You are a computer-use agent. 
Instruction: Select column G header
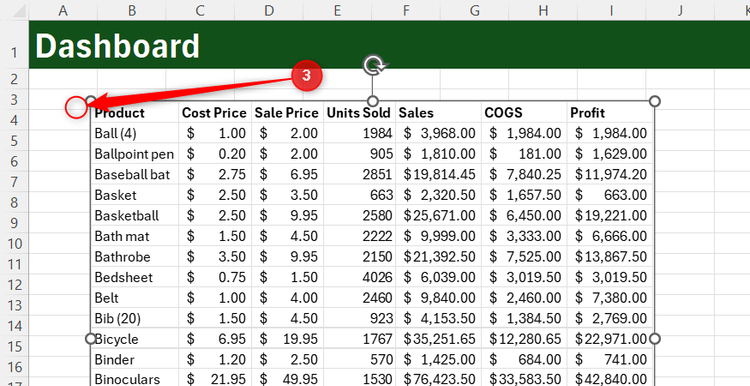click(x=474, y=11)
